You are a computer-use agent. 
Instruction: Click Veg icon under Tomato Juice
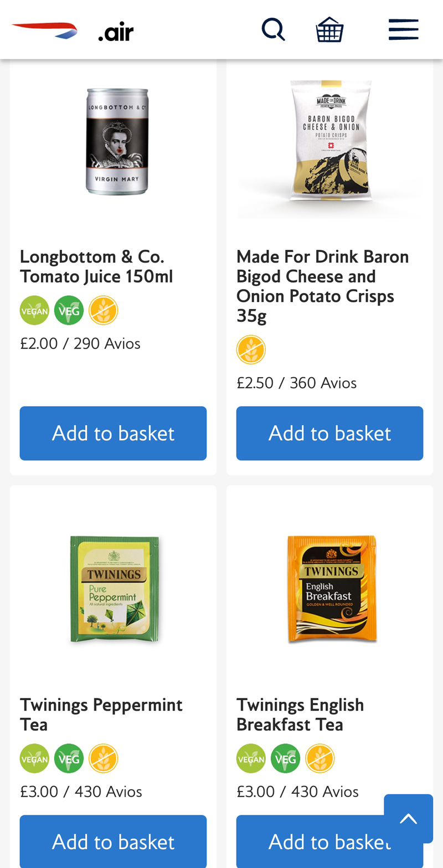click(69, 310)
